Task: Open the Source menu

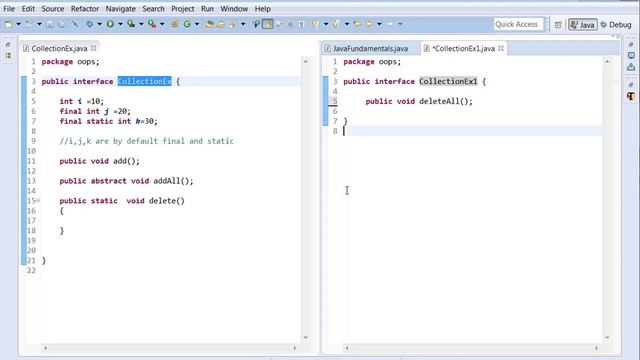Action: [x=53, y=9]
